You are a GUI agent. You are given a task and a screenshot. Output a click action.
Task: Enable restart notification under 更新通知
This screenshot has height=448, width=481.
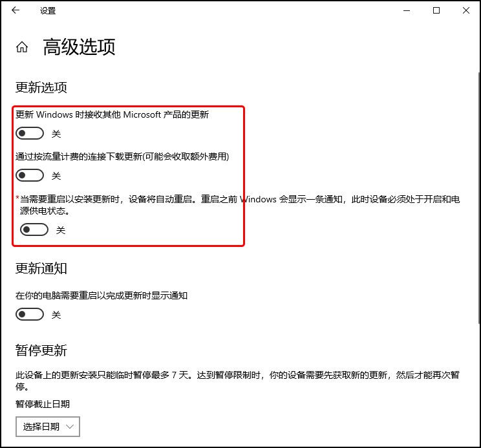(30, 314)
